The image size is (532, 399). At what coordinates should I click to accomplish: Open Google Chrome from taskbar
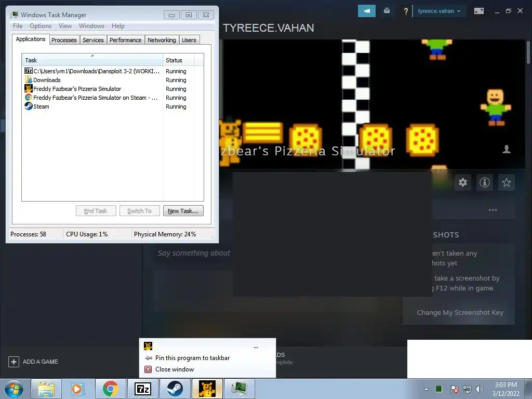pyautogui.click(x=110, y=389)
